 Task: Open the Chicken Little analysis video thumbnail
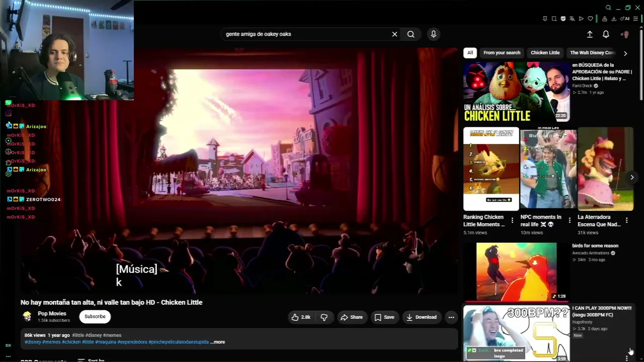coord(516,92)
